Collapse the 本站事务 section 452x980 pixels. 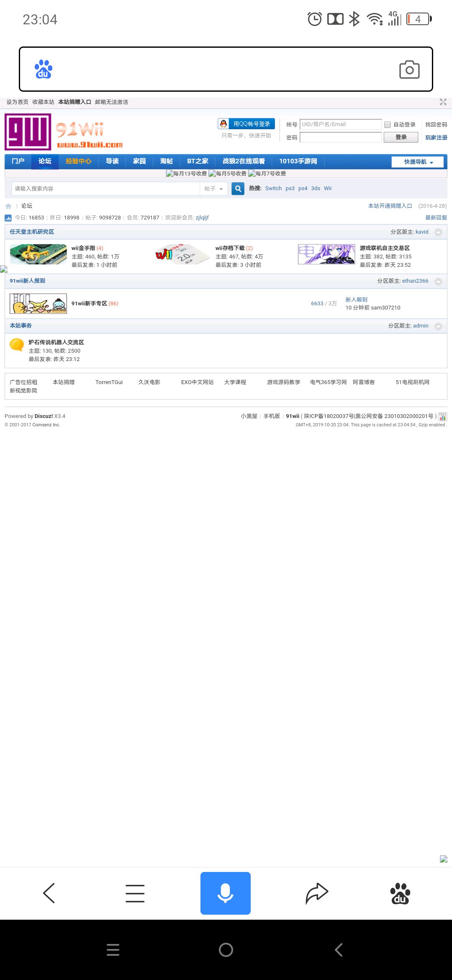coord(438,326)
